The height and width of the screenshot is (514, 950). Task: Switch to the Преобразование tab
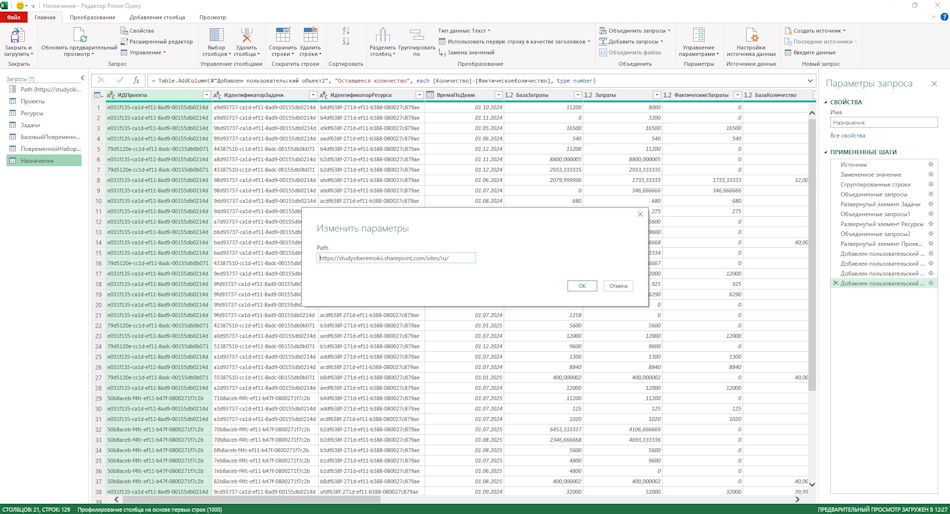click(x=92, y=17)
